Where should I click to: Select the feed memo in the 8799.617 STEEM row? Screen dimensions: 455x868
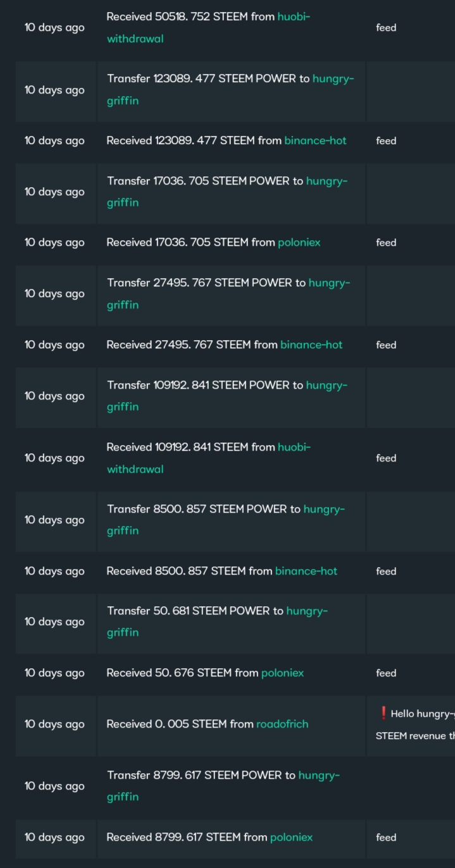click(x=386, y=838)
